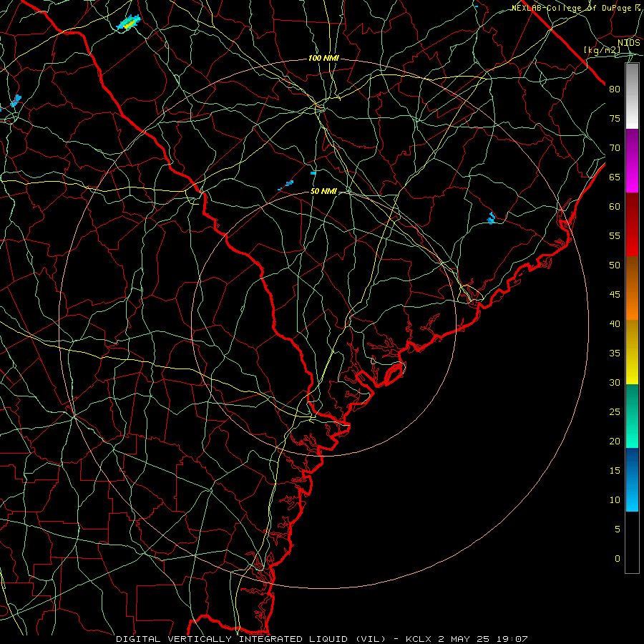Click the blue echo northeast near the coast
The width and height of the screenshot is (644, 644).
tap(491, 218)
